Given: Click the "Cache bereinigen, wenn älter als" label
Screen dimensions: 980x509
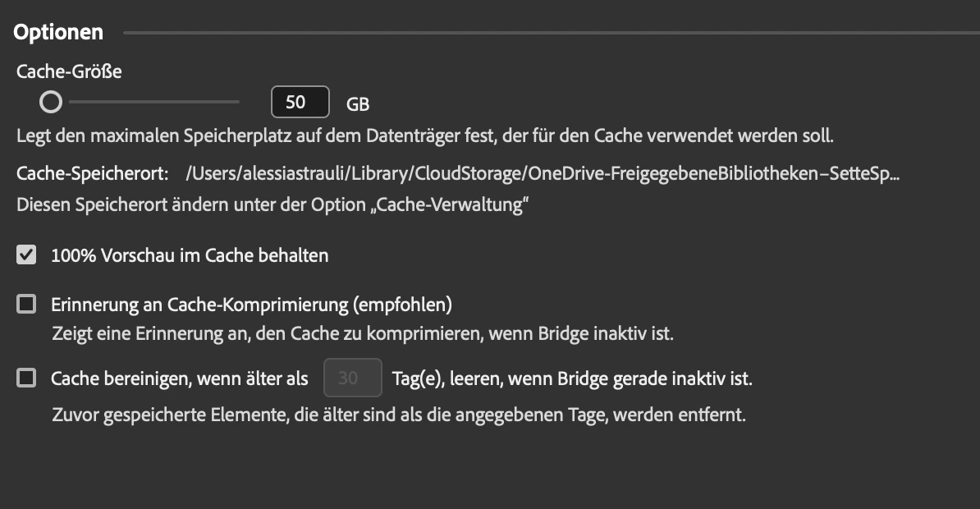Looking at the screenshot, I should [x=180, y=378].
